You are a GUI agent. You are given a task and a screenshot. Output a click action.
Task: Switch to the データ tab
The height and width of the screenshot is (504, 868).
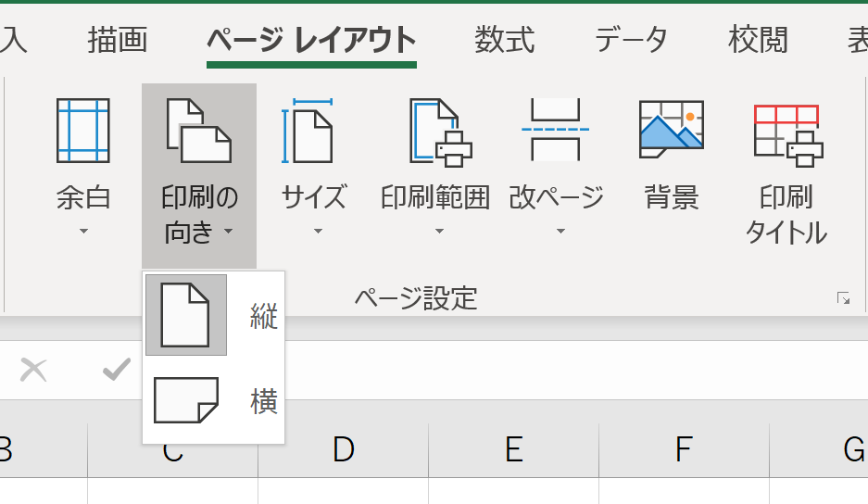click(631, 40)
